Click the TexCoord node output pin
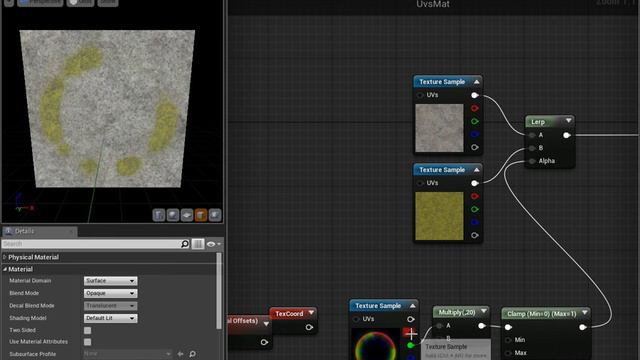Screen dimensions: 640x360 click(309, 327)
